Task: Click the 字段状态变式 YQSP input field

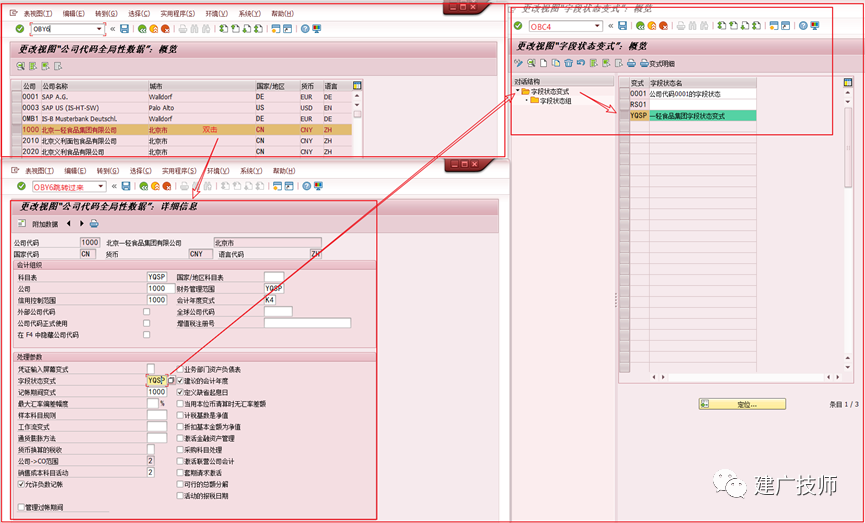Action: (x=157, y=381)
